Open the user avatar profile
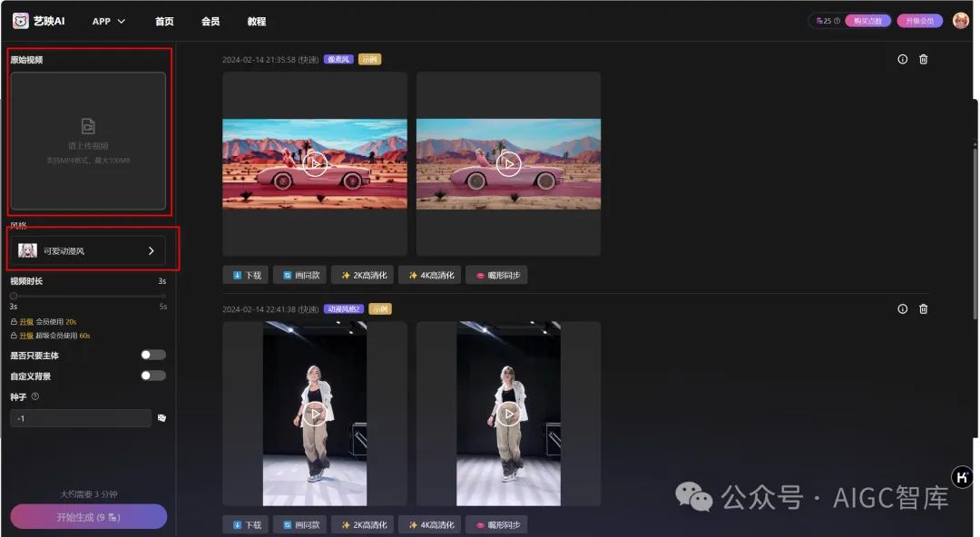The height and width of the screenshot is (537, 980). [961, 21]
